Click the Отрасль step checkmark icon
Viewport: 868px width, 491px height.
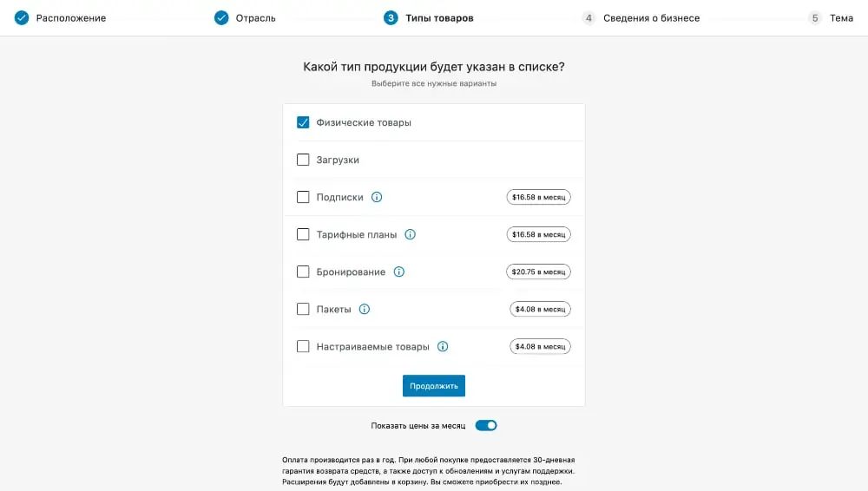221,18
